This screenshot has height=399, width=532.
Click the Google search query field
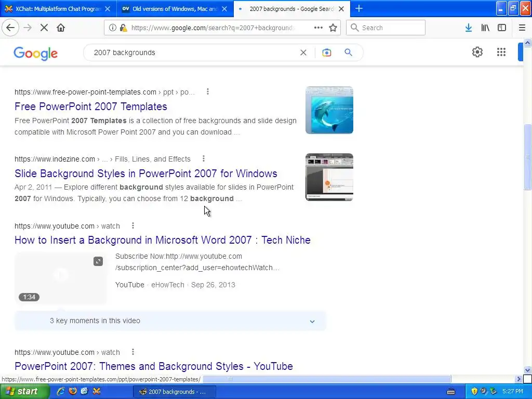pos(193,52)
